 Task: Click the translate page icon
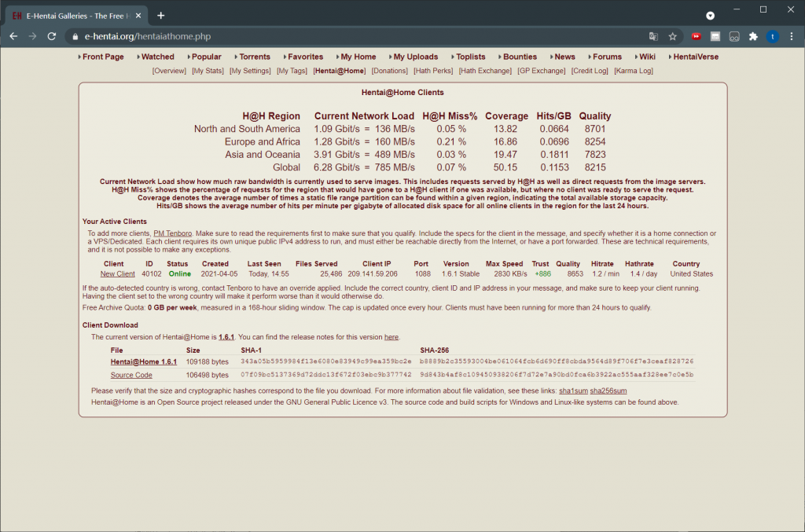click(x=653, y=36)
